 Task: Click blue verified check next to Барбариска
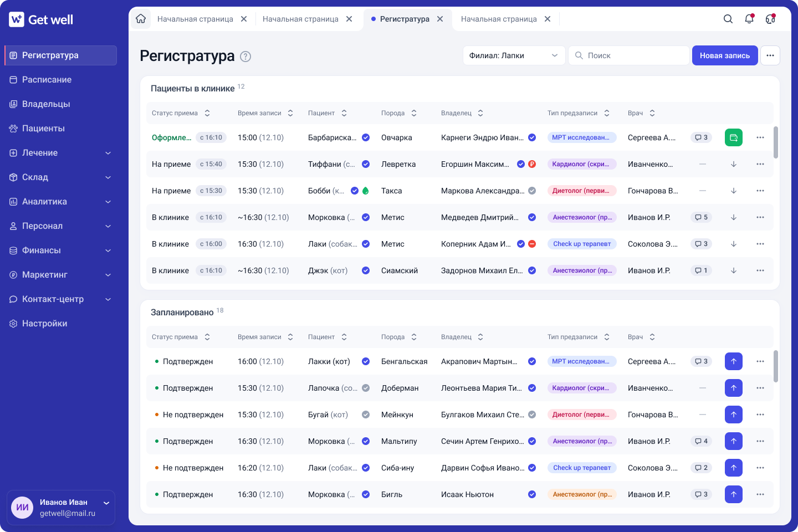[366, 137]
